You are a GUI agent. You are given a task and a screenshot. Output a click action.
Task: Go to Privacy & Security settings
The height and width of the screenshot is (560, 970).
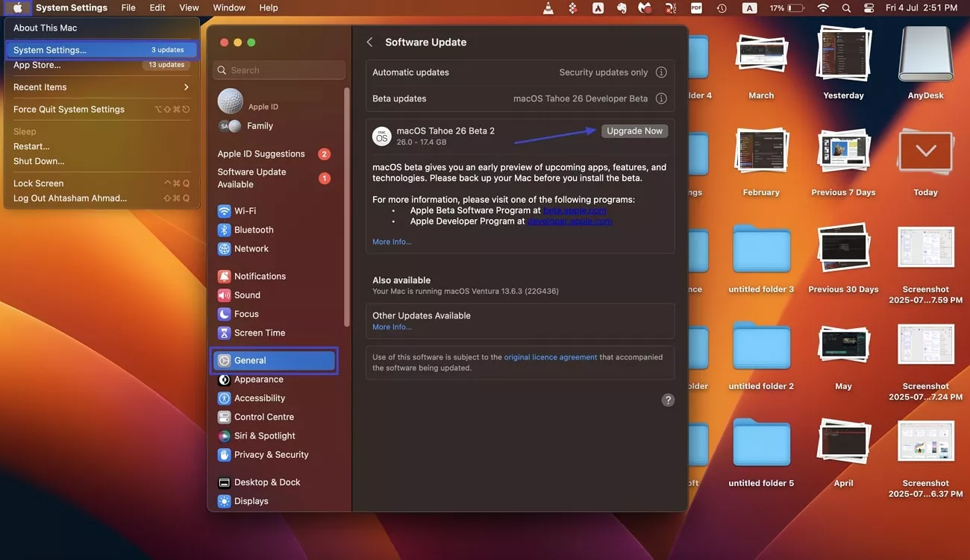coord(270,454)
